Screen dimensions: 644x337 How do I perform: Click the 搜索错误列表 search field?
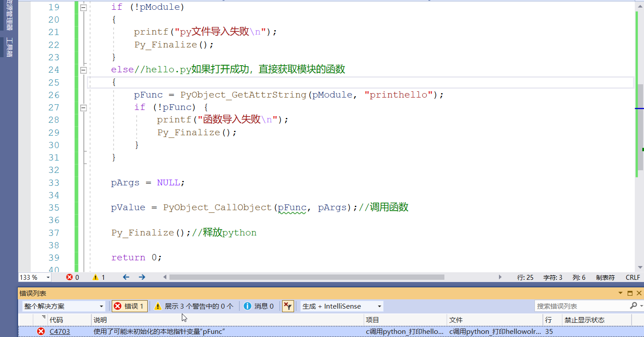point(581,306)
